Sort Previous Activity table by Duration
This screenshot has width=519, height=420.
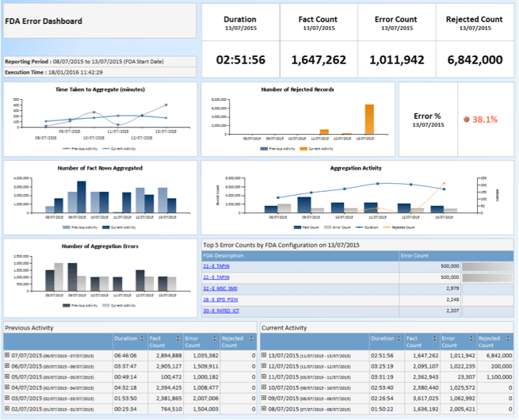coord(142,338)
